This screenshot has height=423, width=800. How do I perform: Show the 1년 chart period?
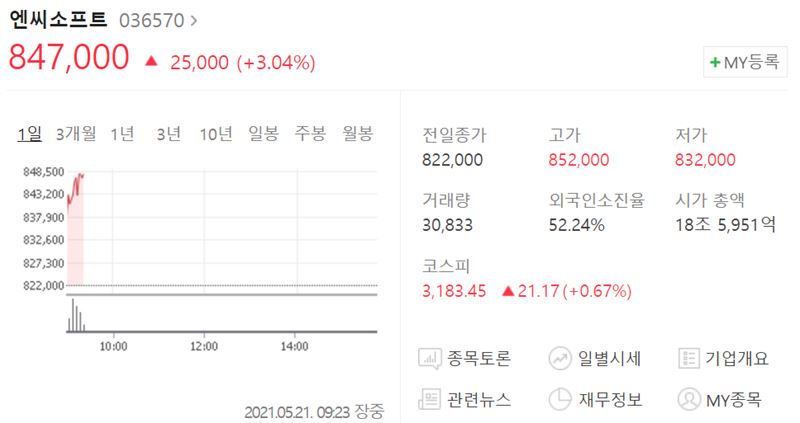(x=122, y=134)
